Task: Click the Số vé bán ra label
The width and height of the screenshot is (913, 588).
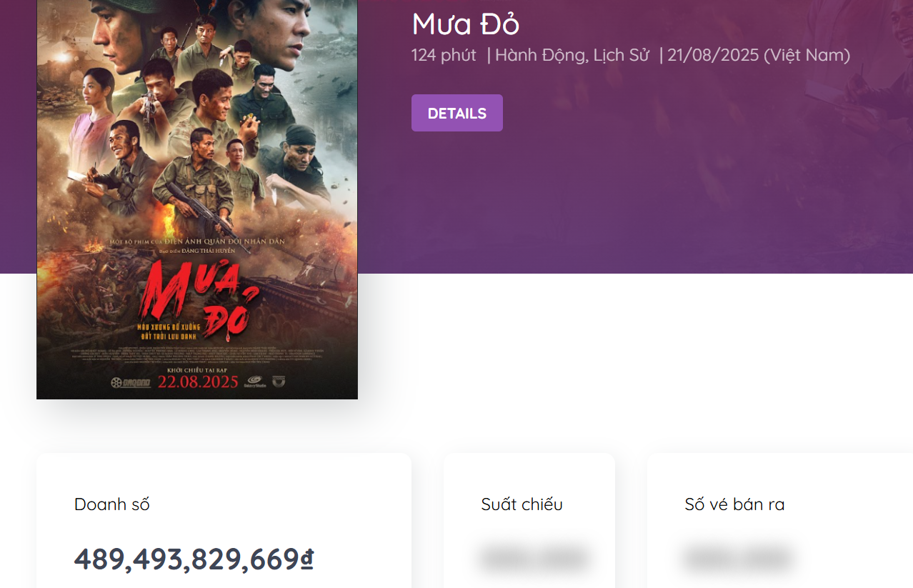Action: coord(734,504)
